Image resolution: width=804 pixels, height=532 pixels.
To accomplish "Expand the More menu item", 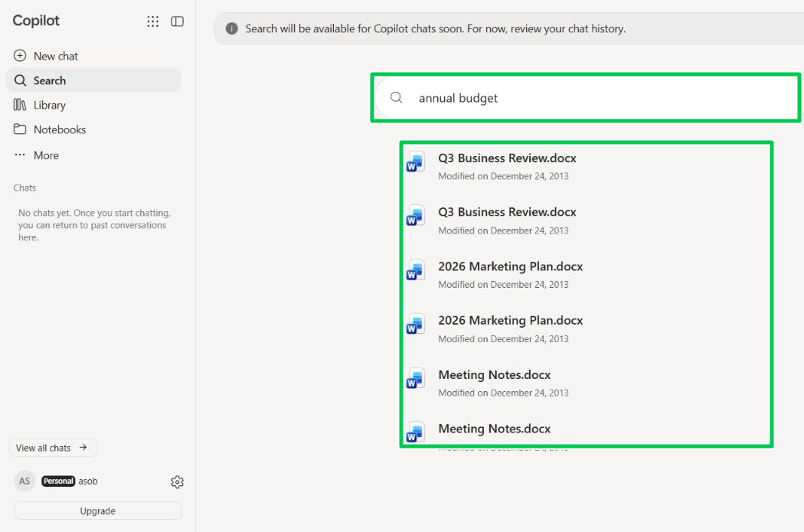I will (94, 155).
